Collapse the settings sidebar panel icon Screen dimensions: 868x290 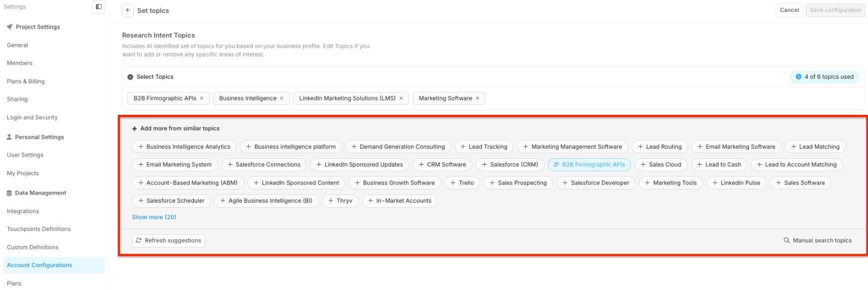[98, 7]
